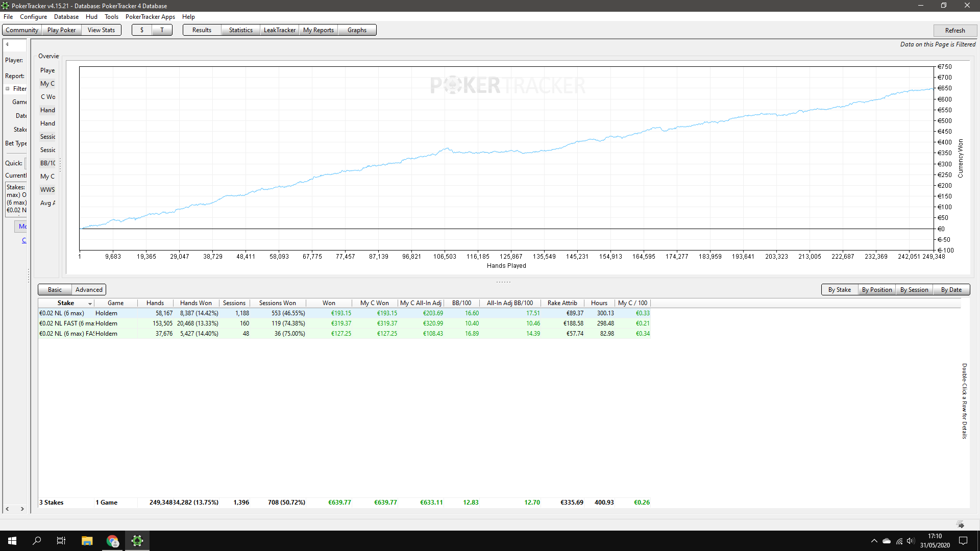The image size is (980, 551).
Task: Open File Explorer from taskbar
Action: click(x=87, y=541)
